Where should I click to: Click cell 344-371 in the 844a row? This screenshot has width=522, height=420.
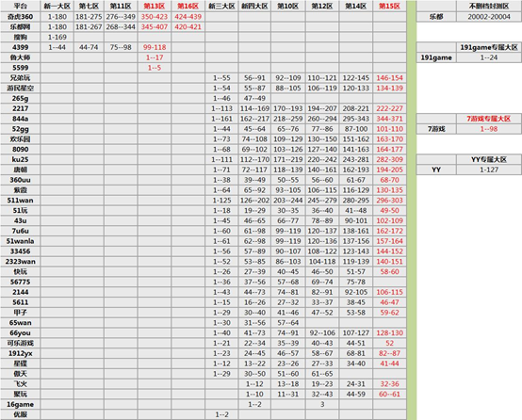click(x=389, y=119)
